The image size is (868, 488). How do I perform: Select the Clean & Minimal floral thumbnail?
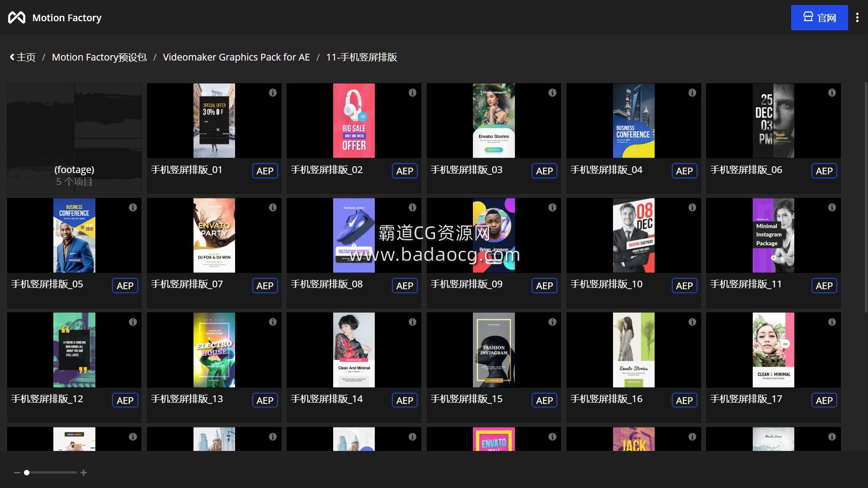(774, 350)
